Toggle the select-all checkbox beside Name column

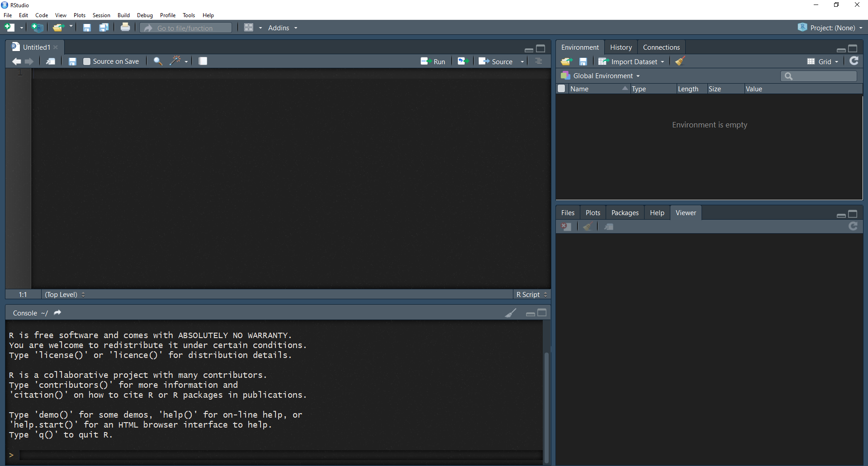[561, 89]
